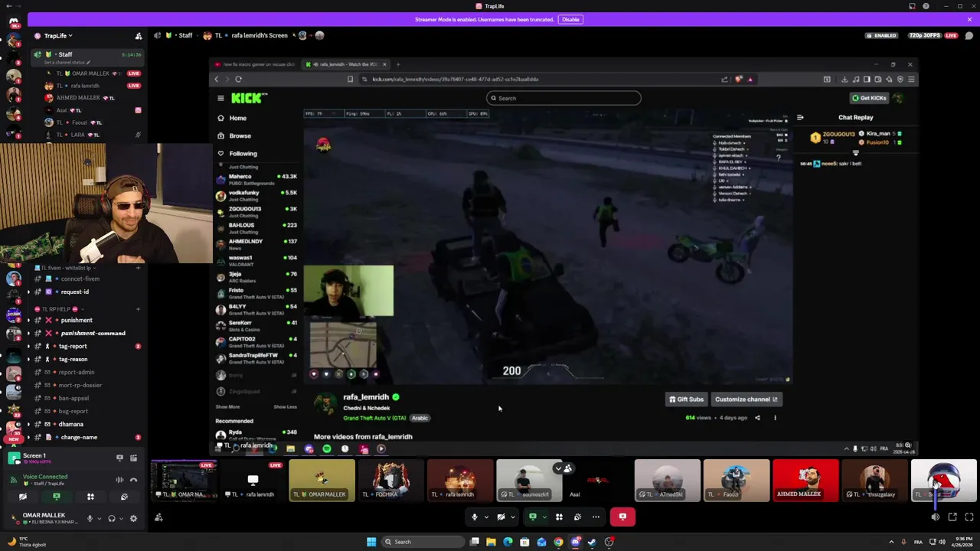The image size is (980, 551).
Task: Open input device options beside user panel mic
Action: pyautogui.click(x=99, y=518)
